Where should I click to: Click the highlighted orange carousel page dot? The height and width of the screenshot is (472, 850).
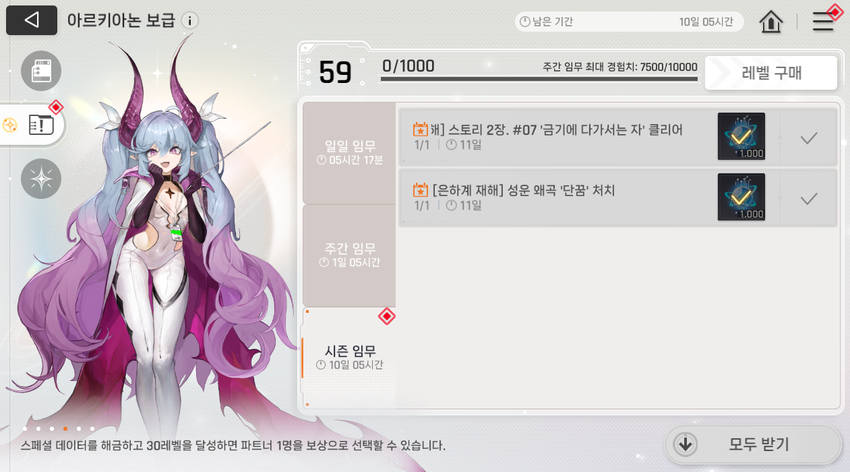[x=65, y=429]
